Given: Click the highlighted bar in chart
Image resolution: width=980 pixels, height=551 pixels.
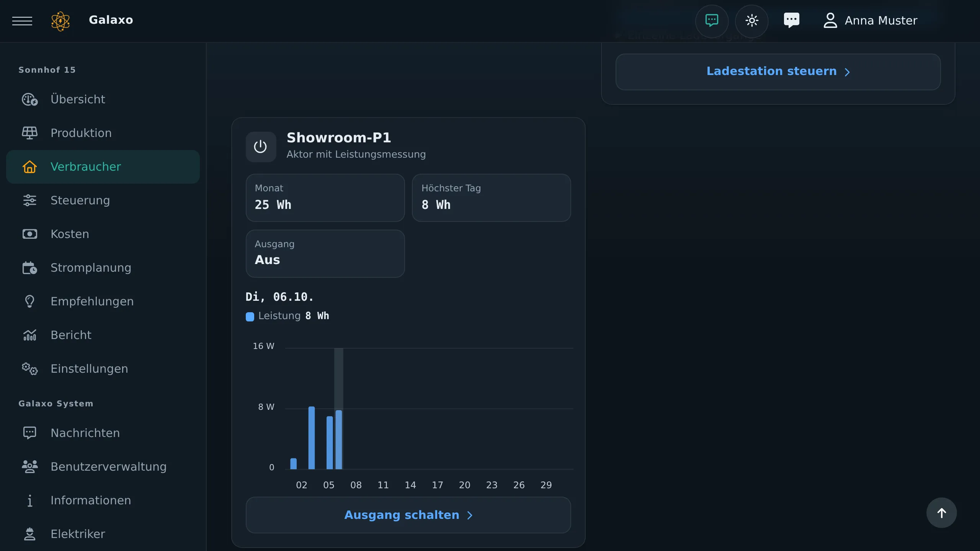Looking at the screenshot, I should point(339,439).
